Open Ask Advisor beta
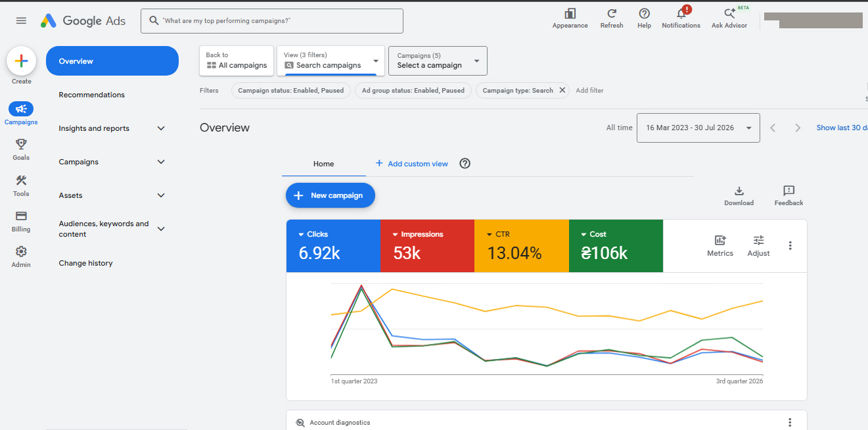This screenshot has width=868, height=430. (729, 18)
